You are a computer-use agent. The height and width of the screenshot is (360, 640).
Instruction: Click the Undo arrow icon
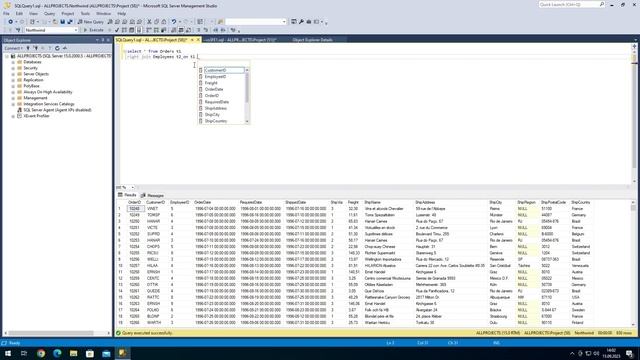174,22
